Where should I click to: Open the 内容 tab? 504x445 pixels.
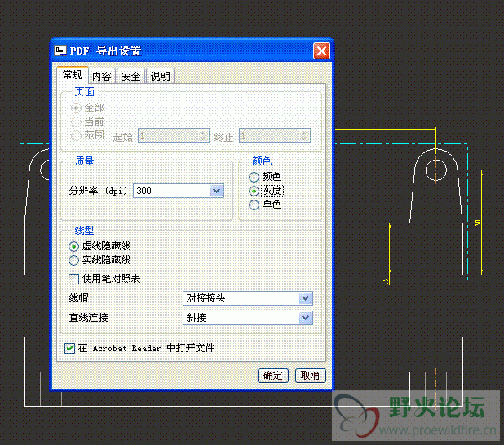(102, 76)
